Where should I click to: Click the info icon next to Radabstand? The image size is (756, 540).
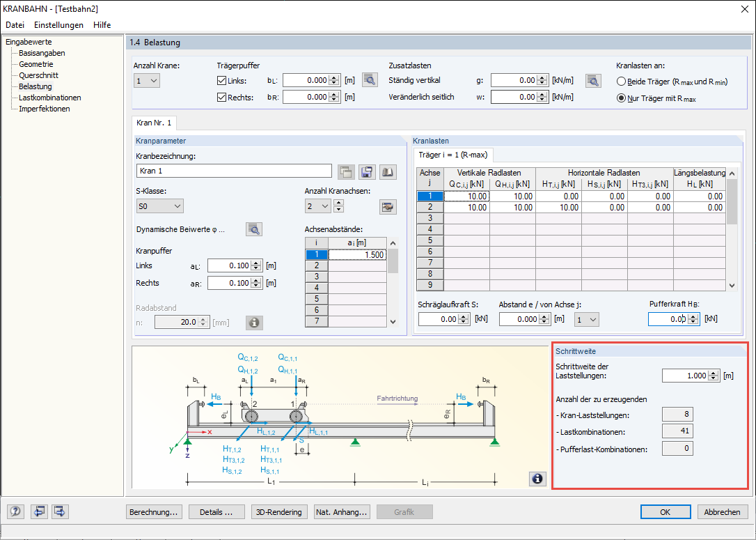click(x=254, y=322)
